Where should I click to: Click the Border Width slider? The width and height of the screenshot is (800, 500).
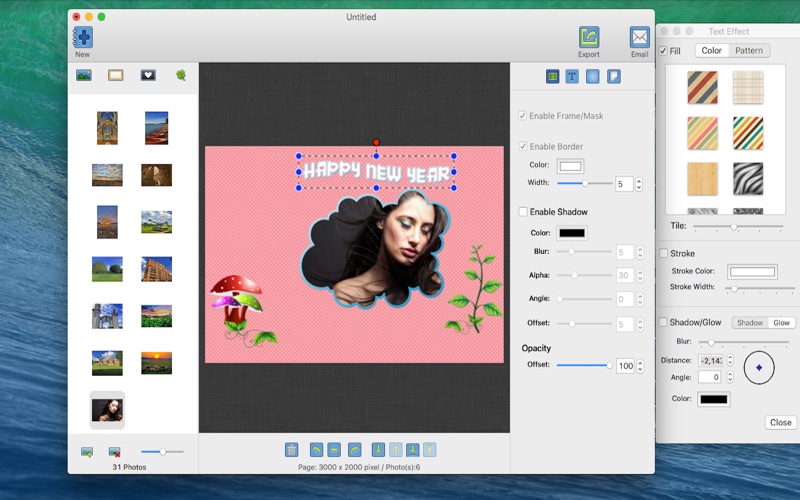pyautogui.click(x=585, y=183)
